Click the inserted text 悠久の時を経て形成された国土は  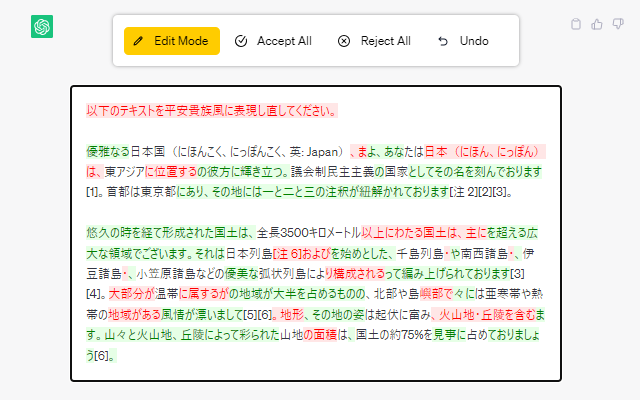coord(167,233)
